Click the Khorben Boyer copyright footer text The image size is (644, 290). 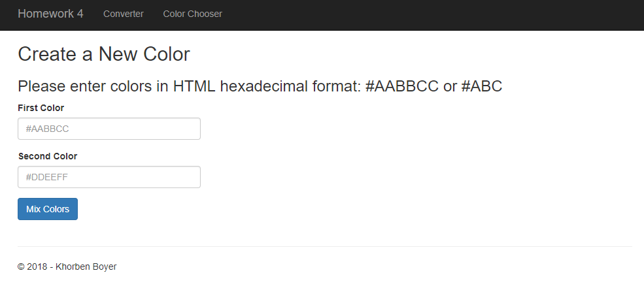tap(67, 266)
